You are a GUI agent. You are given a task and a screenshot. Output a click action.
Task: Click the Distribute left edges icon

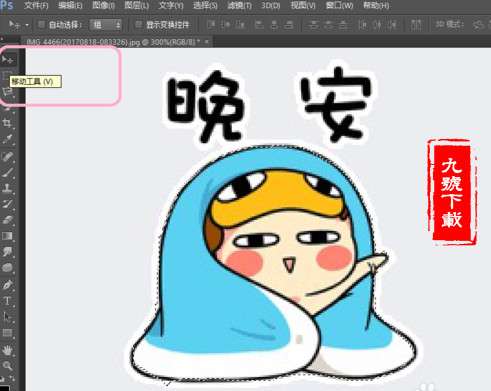(363, 25)
